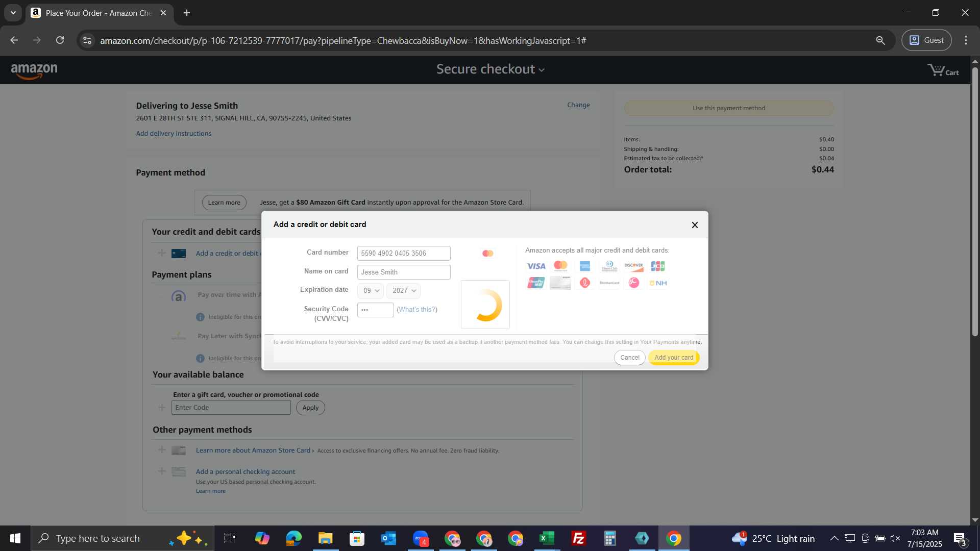Viewport: 980px width, 551px height.
Task: Click Learn more about Store Card offer
Action: click(x=224, y=203)
